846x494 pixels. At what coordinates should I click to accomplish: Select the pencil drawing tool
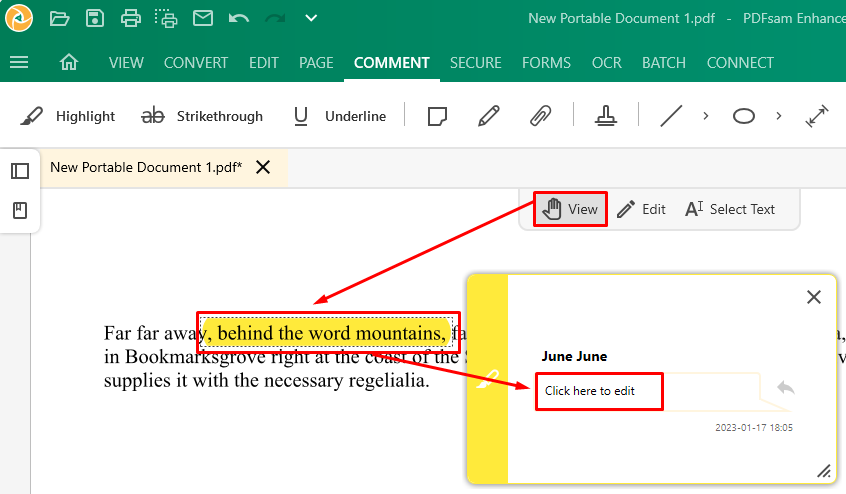(489, 116)
